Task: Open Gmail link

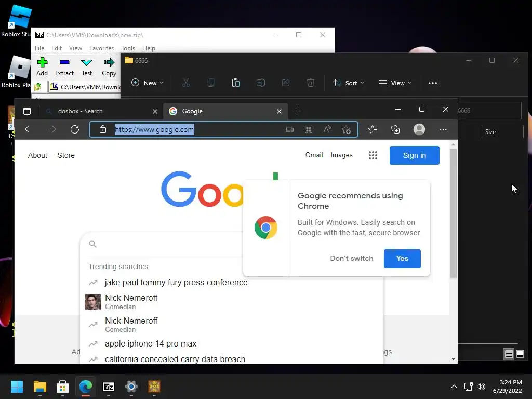Action: click(x=314, y=155)
